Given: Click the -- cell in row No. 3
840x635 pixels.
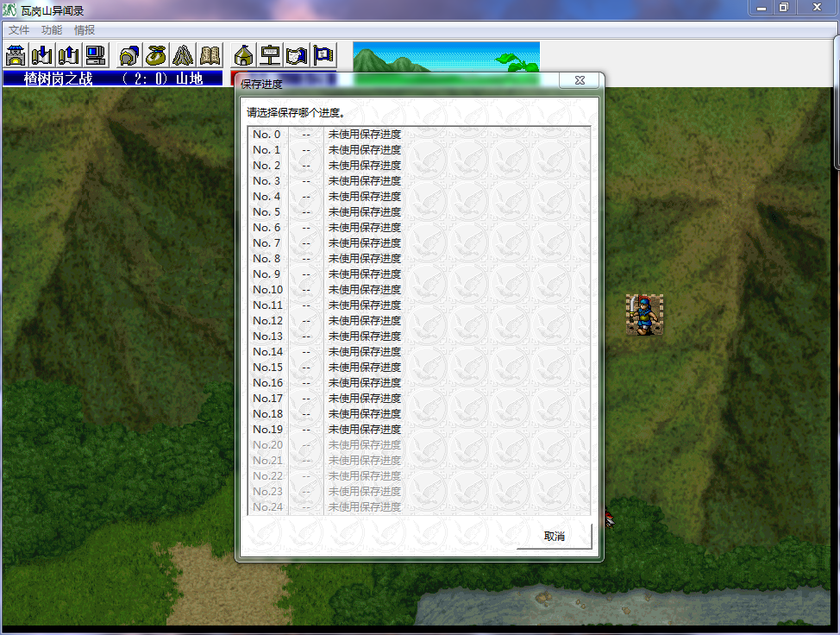Looking at the screenshot, I should tap(306, 181).
